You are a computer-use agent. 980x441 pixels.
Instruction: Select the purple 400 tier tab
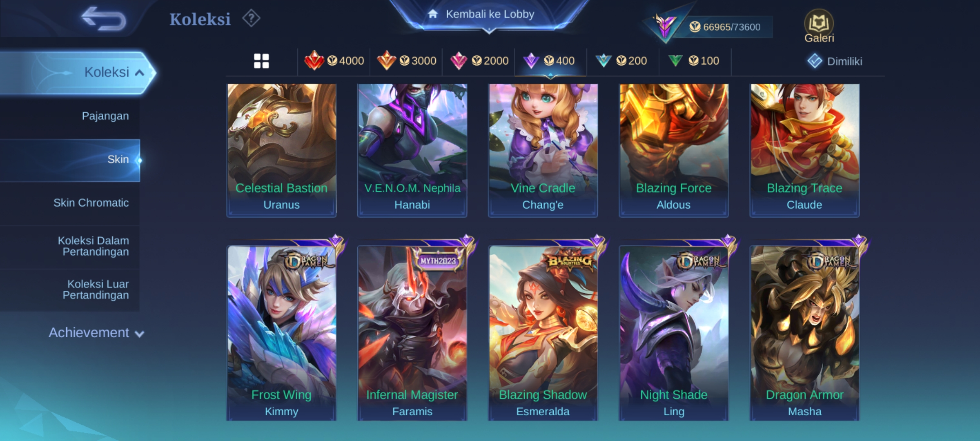coord(550,61)
